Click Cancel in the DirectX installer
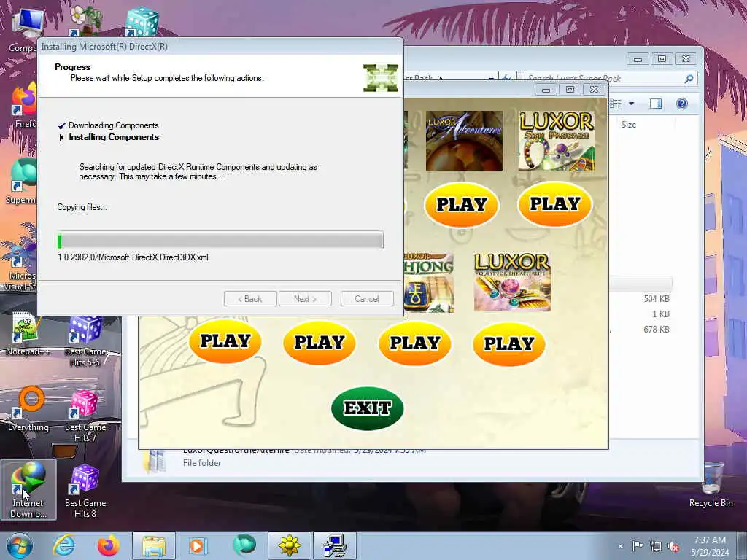 pos(367,298)
